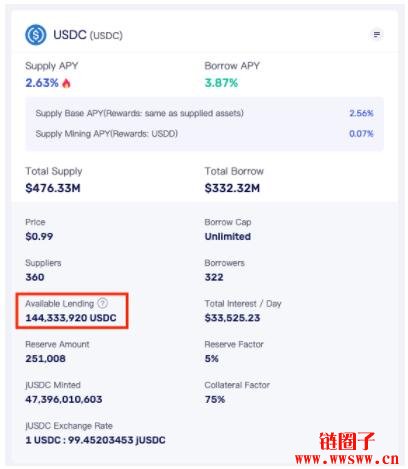Click the Supply Base APY row

point(204,113)
